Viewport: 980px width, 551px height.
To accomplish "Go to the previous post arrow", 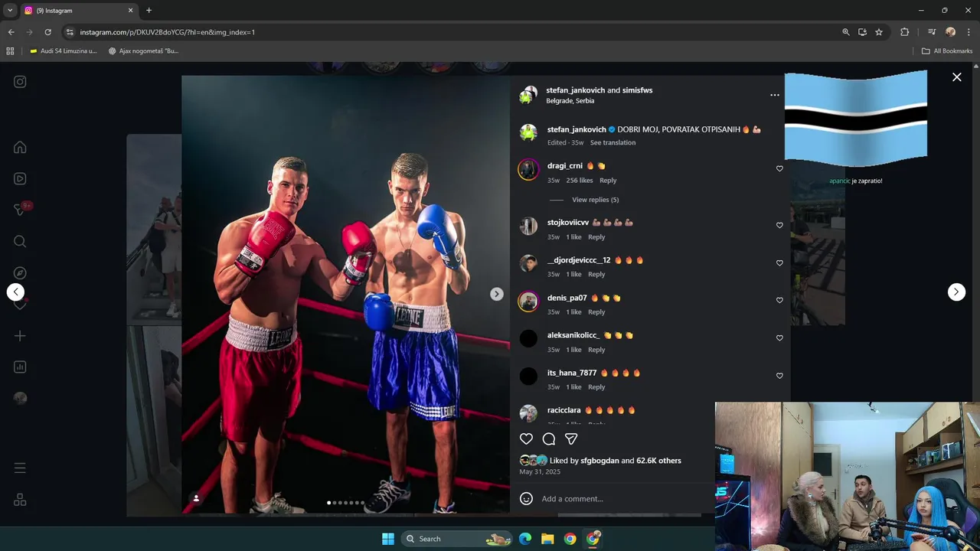I will (15, 292).
